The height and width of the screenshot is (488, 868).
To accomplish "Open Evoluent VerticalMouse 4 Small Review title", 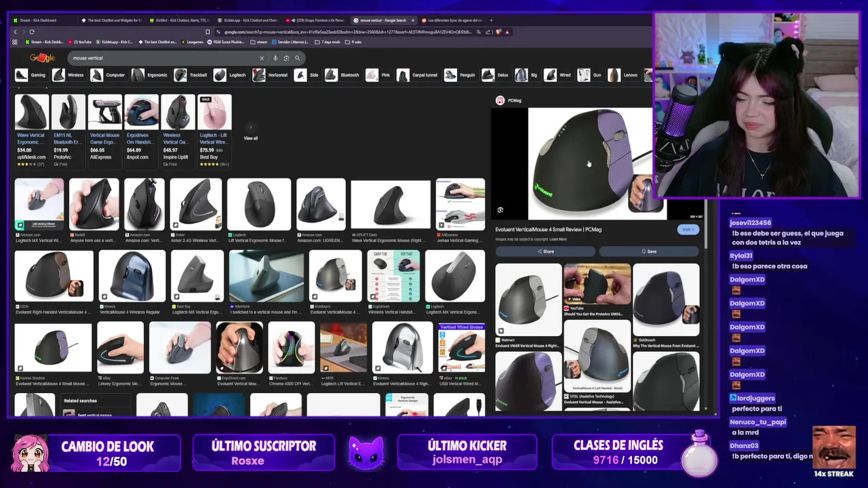I will (548, 229).
